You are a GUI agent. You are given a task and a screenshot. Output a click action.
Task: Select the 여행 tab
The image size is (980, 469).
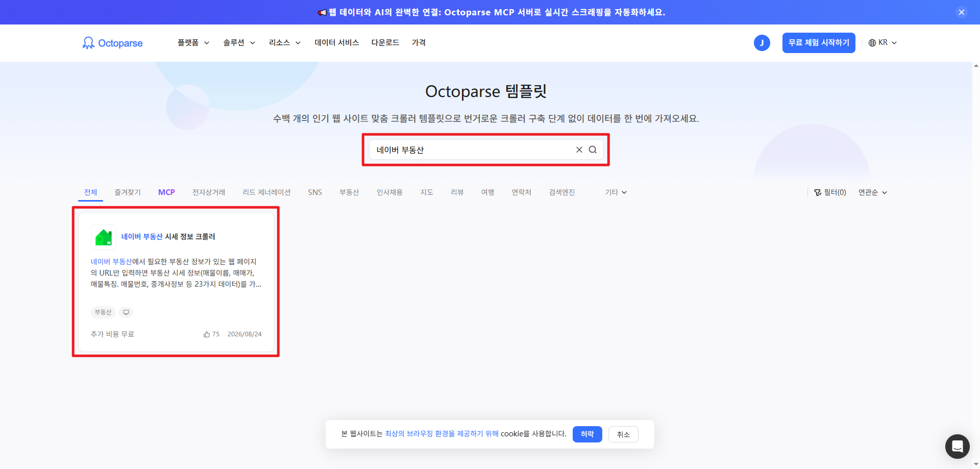pos(488,192)
